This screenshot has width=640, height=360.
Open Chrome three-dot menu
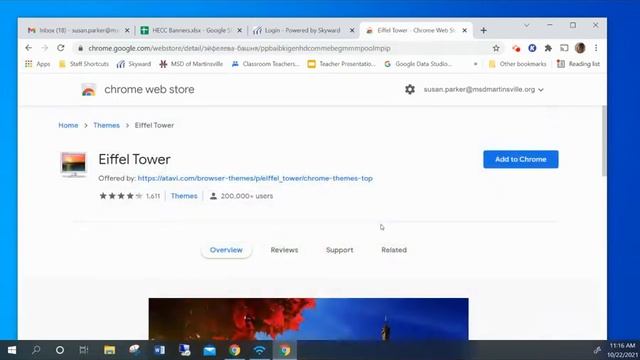click(x=596, y=48)
